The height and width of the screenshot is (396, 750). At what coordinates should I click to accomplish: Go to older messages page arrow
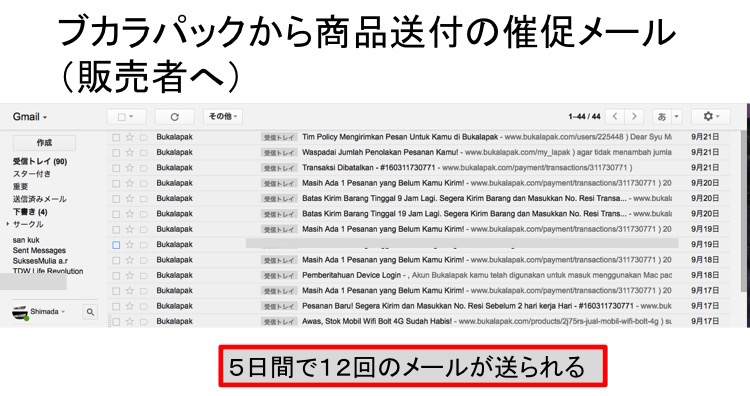point(634,116)
